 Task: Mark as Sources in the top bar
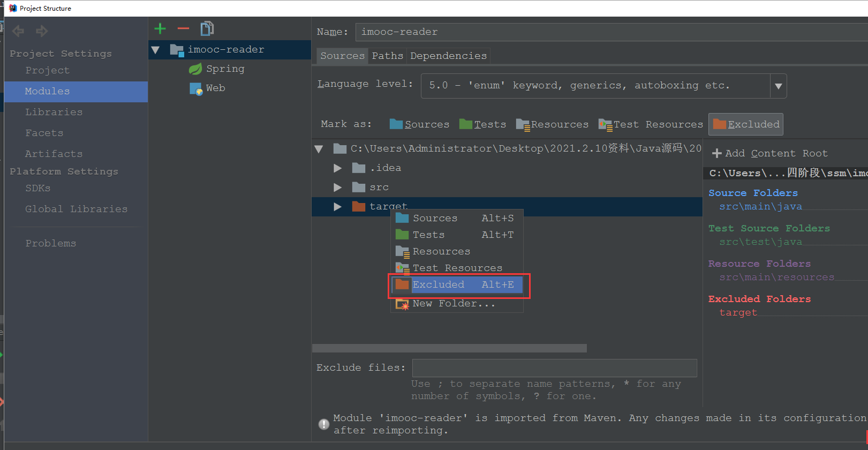click(420, 124)
